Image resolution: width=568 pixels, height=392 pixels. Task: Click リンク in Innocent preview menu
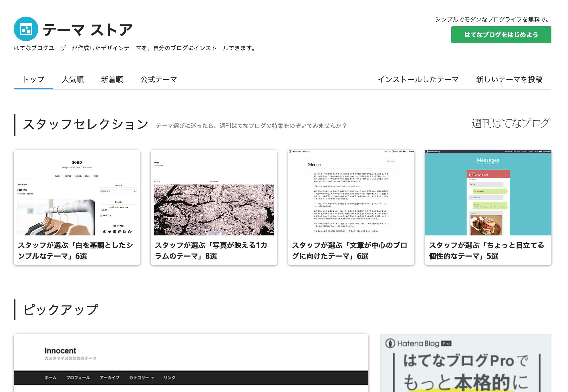pyautogui.click(x=169, y=378)
